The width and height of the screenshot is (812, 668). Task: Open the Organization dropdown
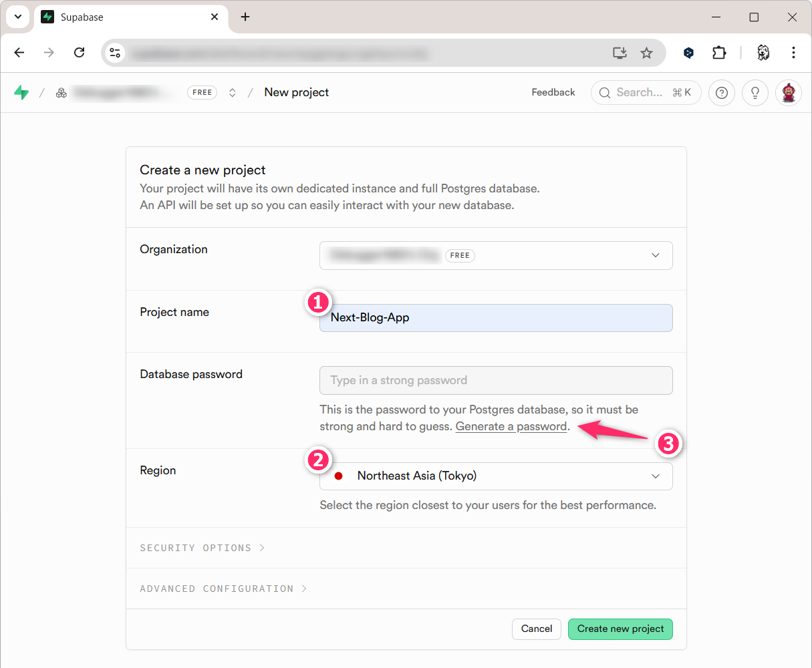pyautogui.click(x=496, y=255)
